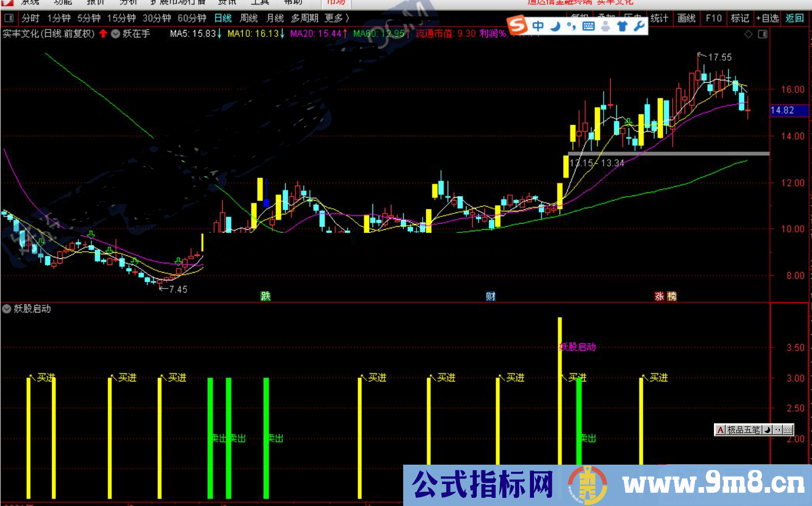Click the 统计 button
Image resolution: width=812 pixels, height=506 pixels.
659,18
